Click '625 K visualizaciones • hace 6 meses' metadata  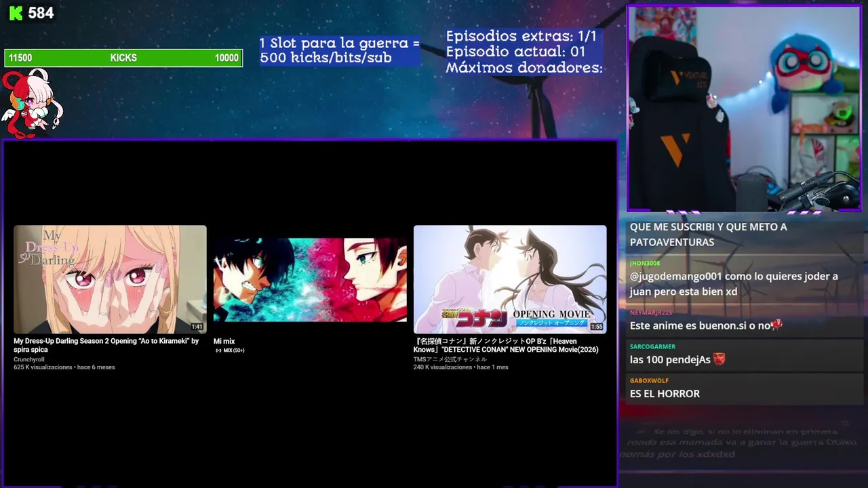(x=64, y=367)
